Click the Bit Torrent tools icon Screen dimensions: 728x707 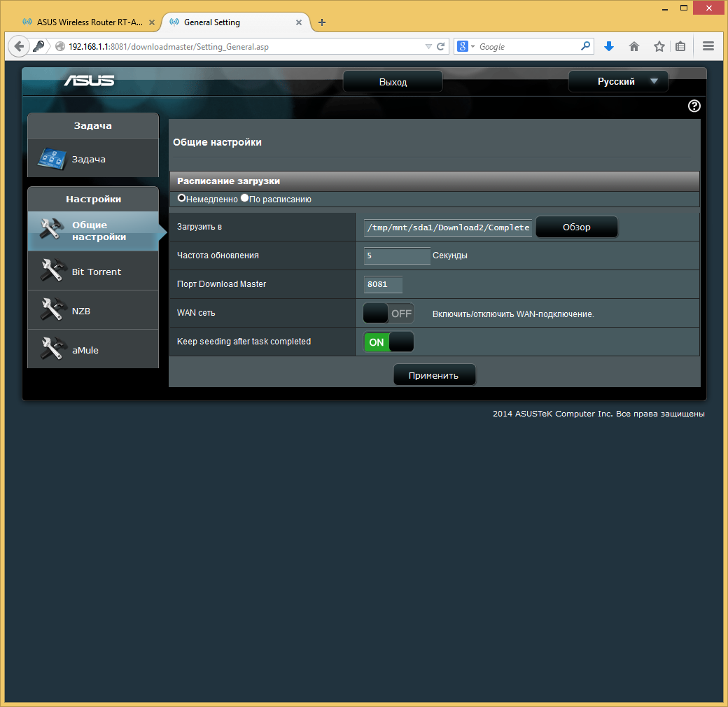(52, 271)
